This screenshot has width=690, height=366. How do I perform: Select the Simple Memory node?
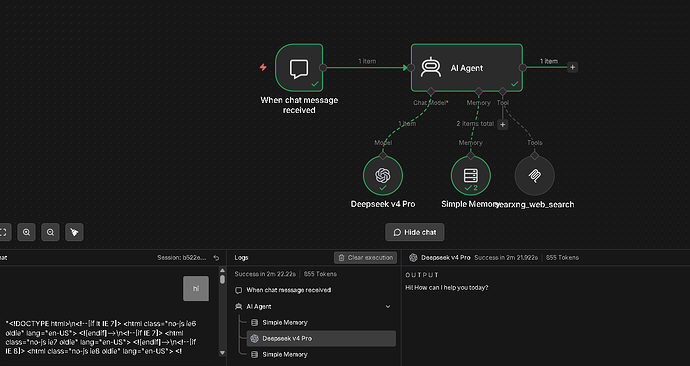(x=471, y=175)
